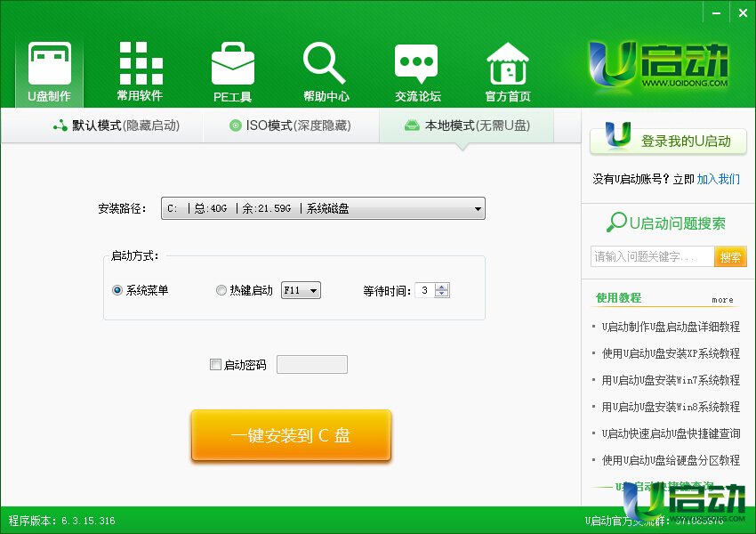Viewport: 756px width, 534px height.
Task: Open U启动制作U盘启动盘详细教程 tutorial
Action: point(671,327)
